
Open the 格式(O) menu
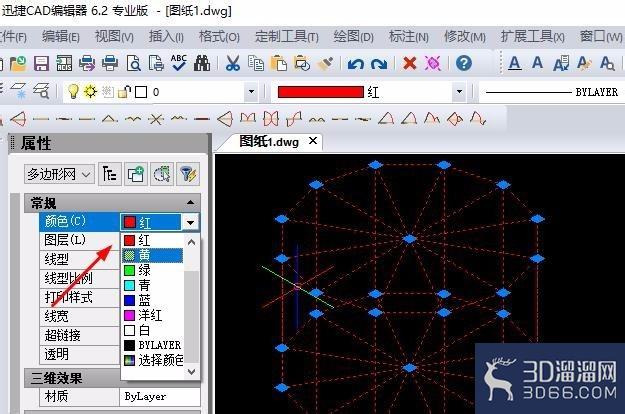pyautogui.click(x=219, y=37)
